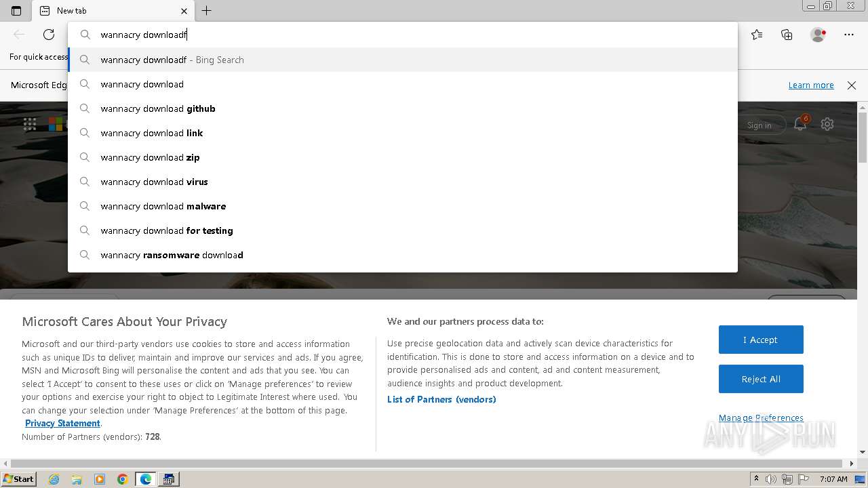Select 'wannacry ransomware download' suggestion

pos(403,255)
